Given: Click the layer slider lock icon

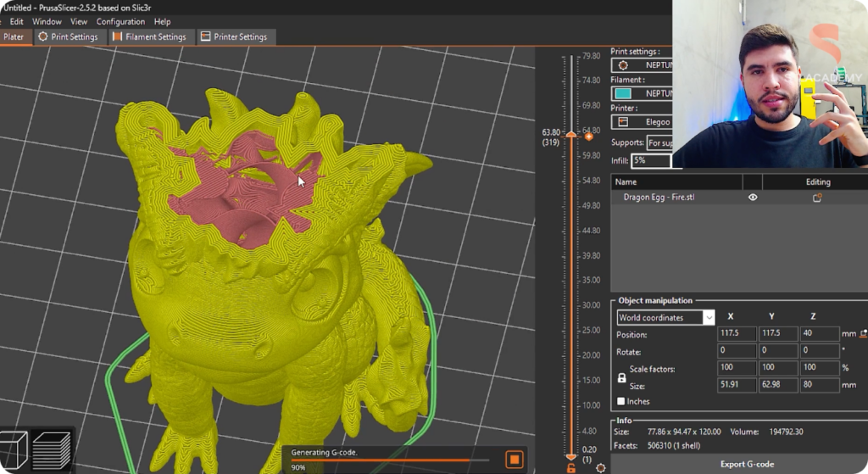Looking at the screenshot, I should point(570,468).
